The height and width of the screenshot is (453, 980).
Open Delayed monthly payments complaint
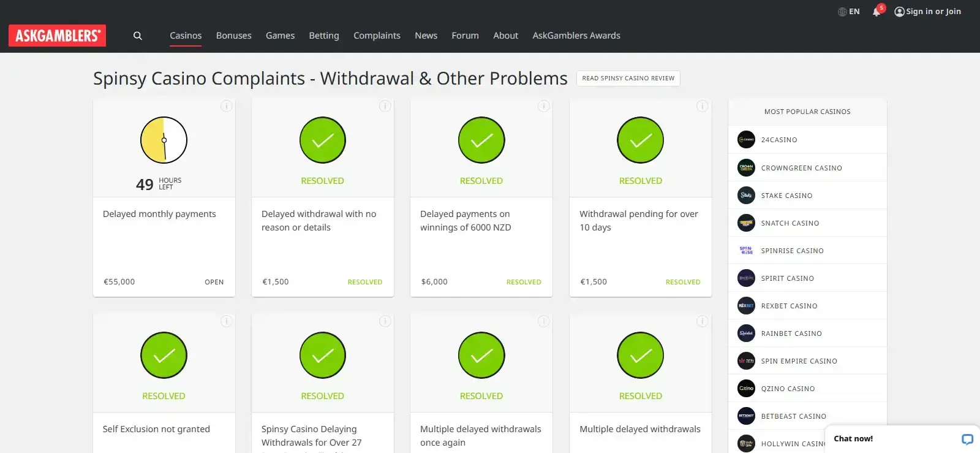click(x=159, y=214)
